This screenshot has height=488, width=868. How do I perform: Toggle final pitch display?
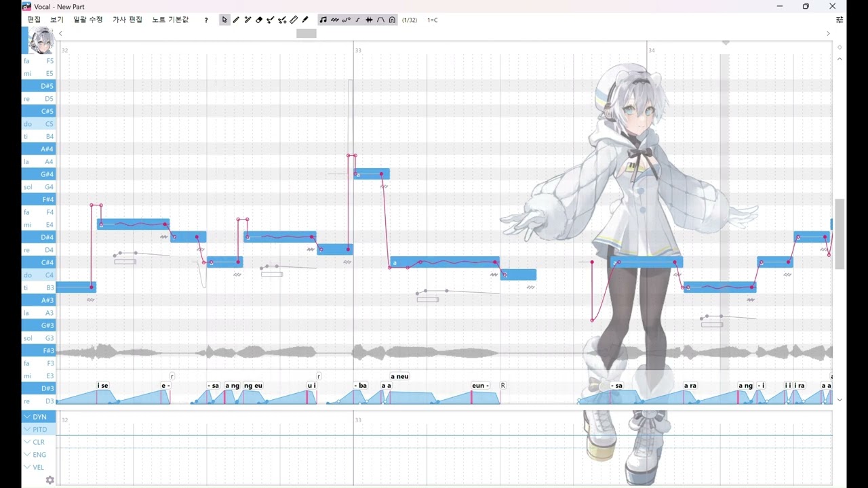(357, 20)
